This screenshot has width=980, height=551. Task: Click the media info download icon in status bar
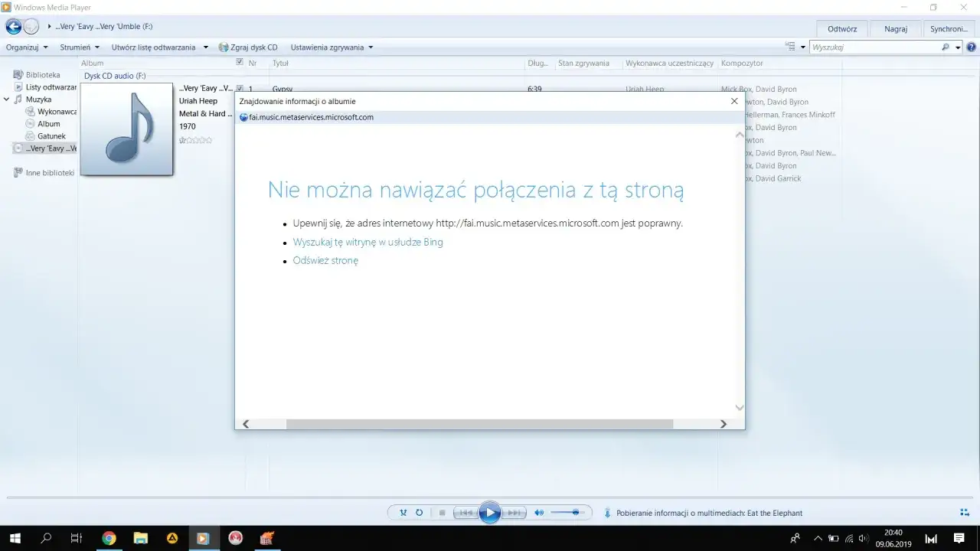[x=607, y=513]
